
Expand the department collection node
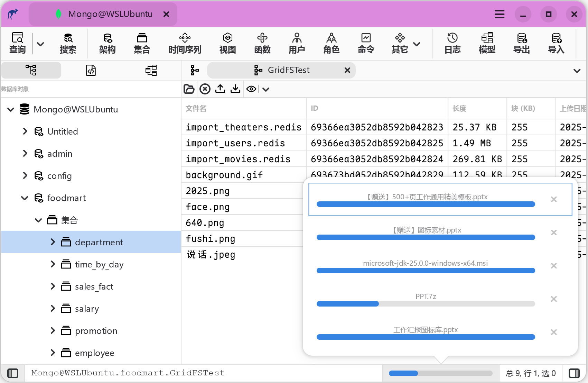(x=53, y=242)
